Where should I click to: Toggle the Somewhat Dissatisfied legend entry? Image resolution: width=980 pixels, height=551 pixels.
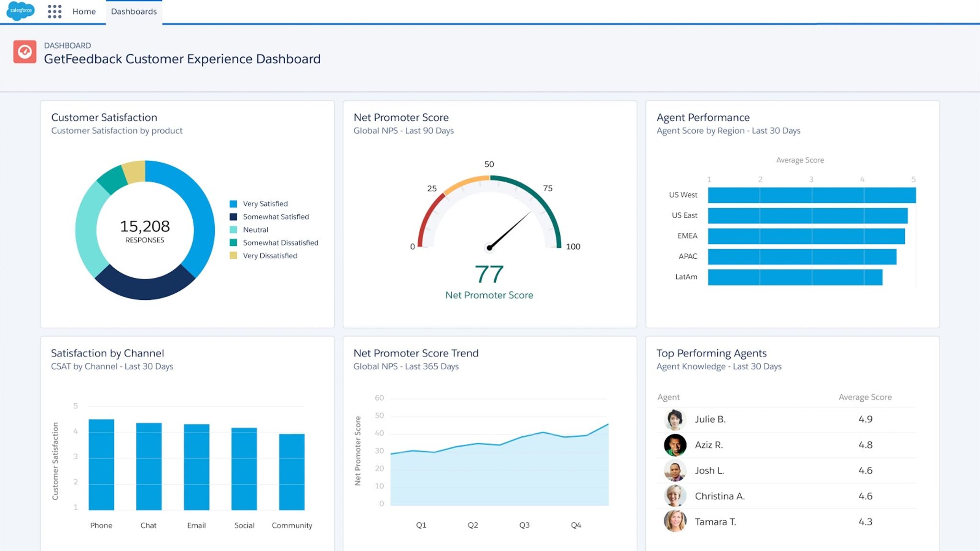click(280, 242)
